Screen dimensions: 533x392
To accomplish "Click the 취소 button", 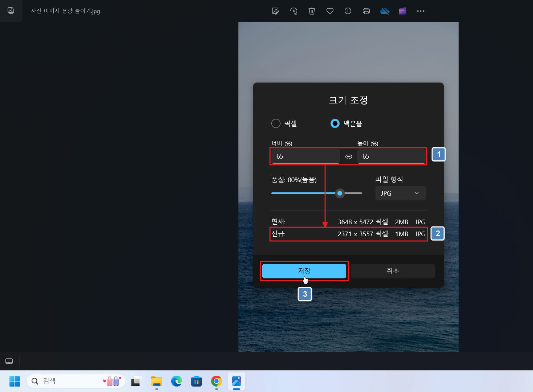I will 393,271.
